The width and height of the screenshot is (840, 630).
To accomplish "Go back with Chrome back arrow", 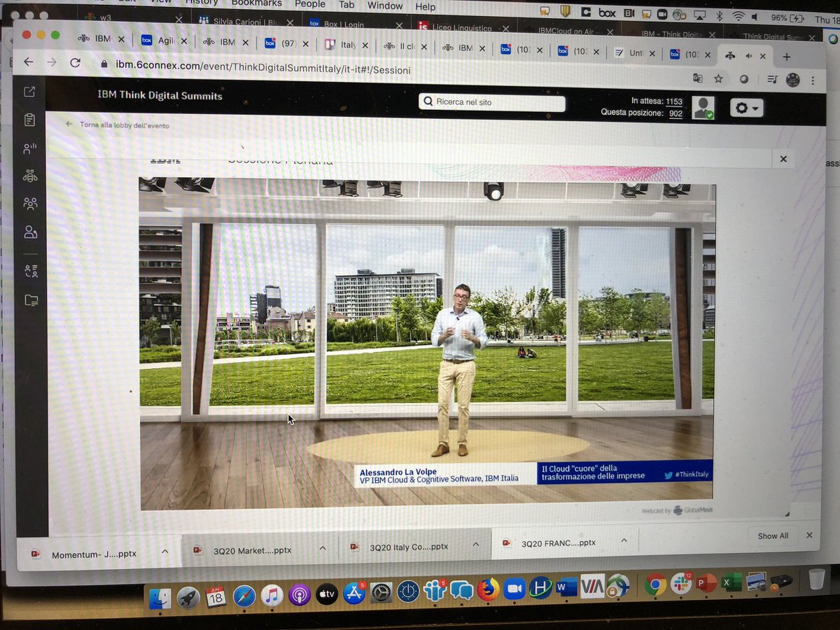I will click(28, 62).
